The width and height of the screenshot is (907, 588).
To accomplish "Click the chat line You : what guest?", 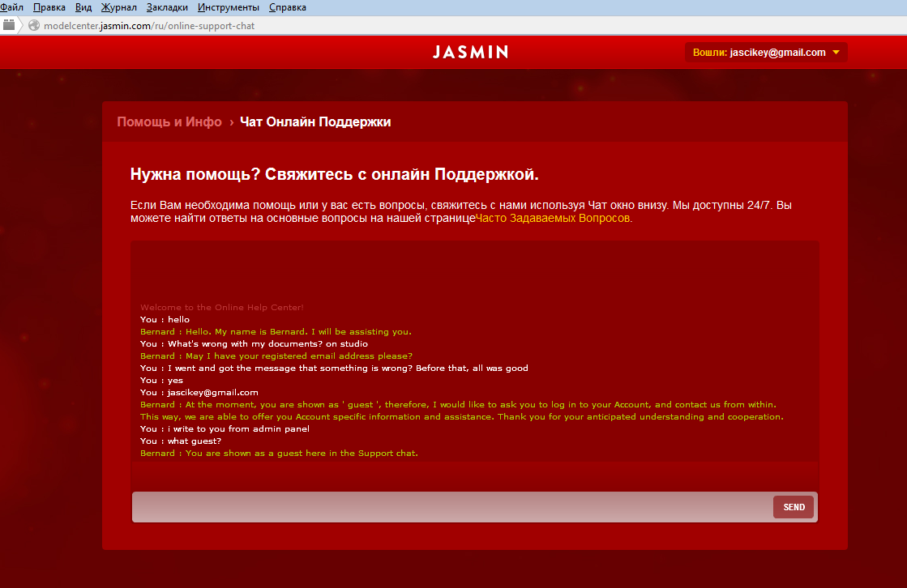I will coord(181,441).
